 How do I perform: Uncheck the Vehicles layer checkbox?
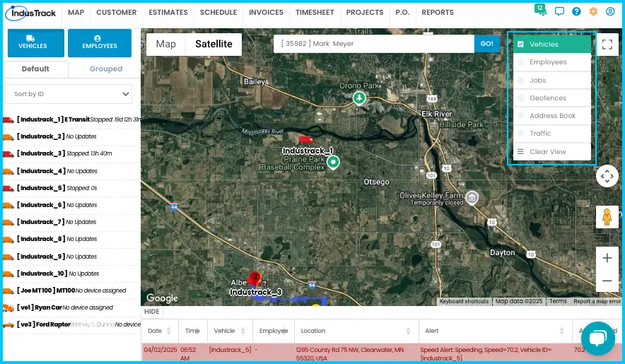(x=520, y=45)
